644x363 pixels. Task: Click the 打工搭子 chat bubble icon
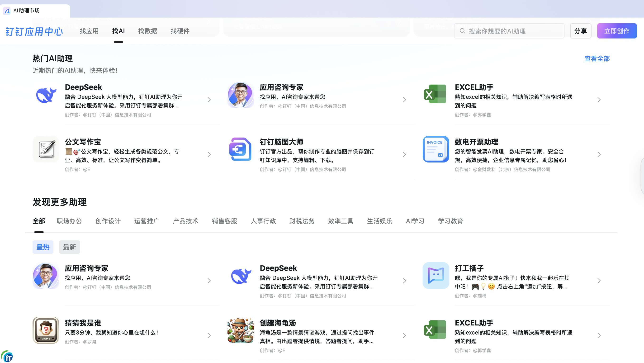click(436, 275)
